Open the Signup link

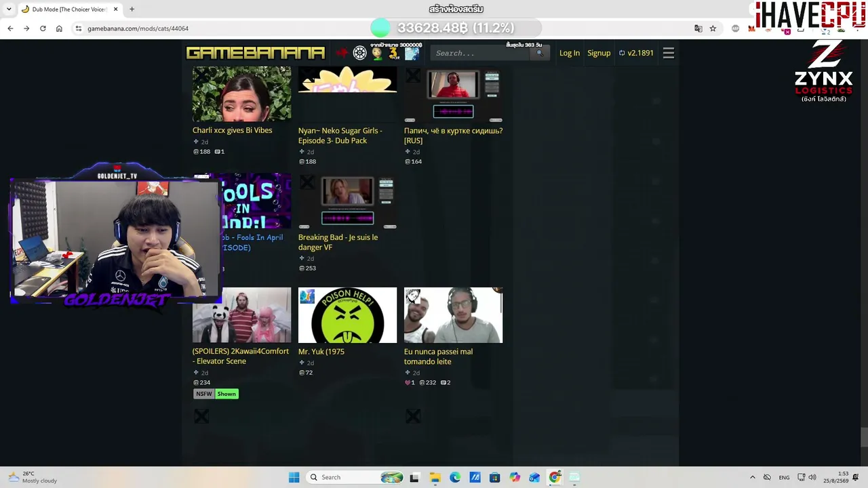[x=599, y=53]
